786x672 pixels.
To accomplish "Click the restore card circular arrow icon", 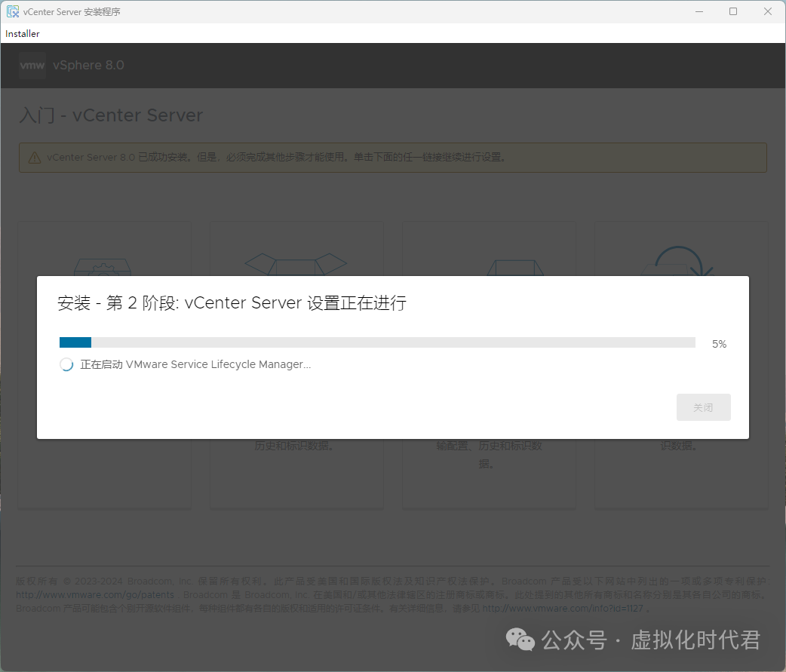I will [678, 261].
